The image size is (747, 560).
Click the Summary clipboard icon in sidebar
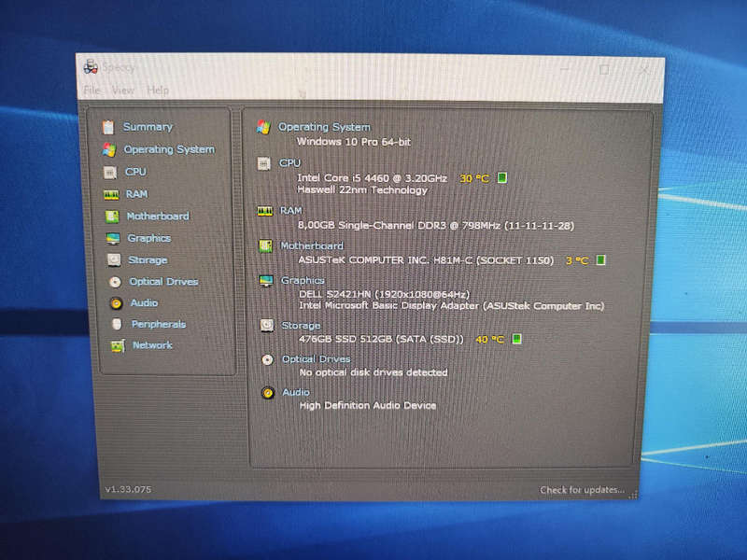pyautogui.click(x=108, y=127)
